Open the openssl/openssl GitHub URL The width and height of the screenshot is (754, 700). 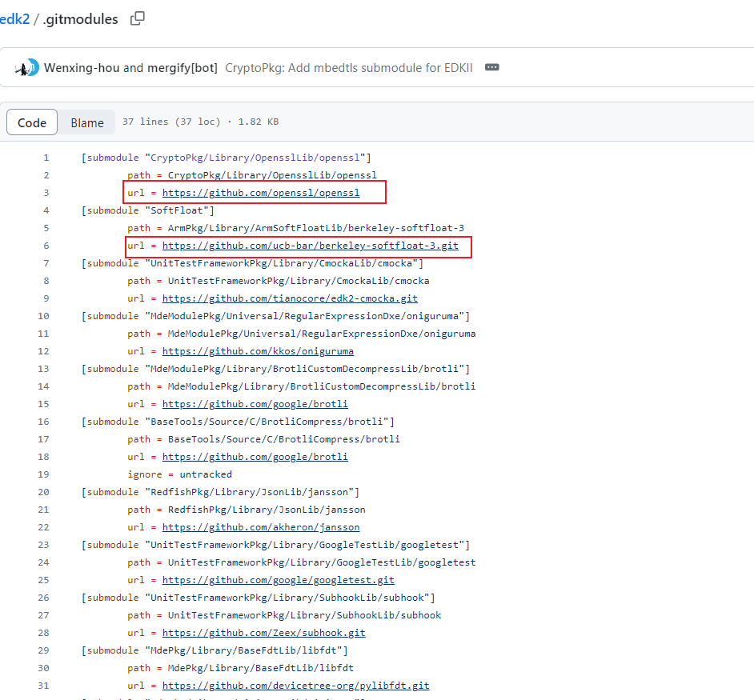click(x=261, y=193)
